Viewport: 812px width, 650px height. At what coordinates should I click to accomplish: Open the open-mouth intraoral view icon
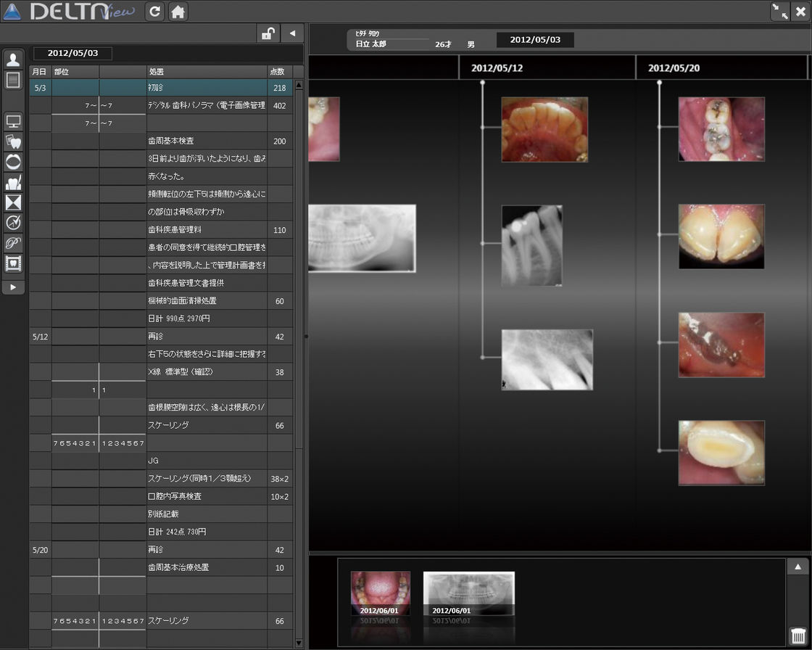tap(13, 162)
